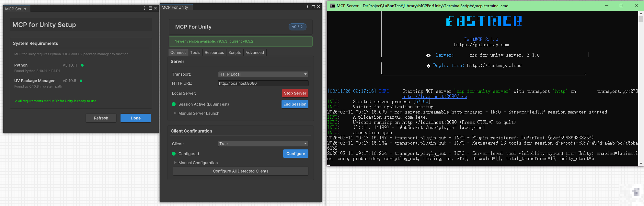Maximize the MCP Setup panel
This screenshot has width=644, height=206.
point(150,8)
